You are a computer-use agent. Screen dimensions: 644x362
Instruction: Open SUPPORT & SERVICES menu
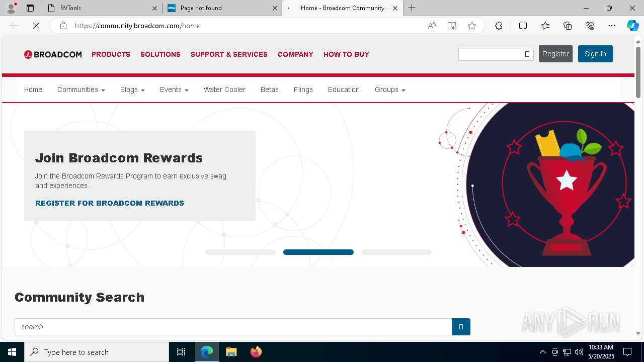click(x=229, y=54)
